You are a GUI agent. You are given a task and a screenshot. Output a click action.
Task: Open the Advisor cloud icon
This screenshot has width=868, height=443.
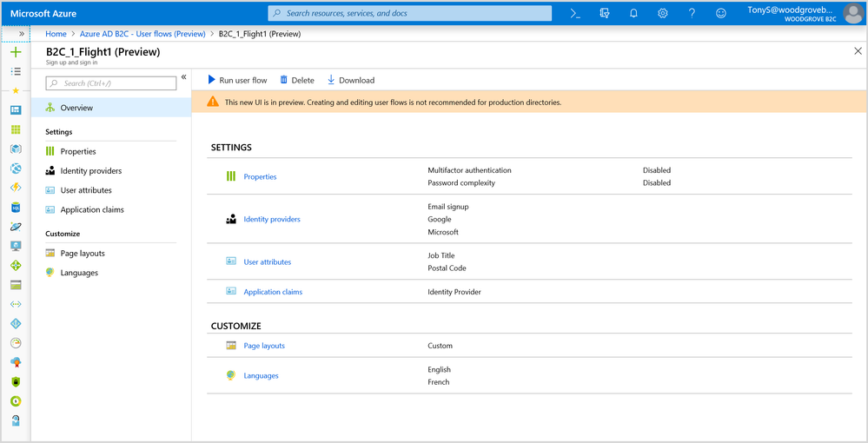[16, 362]
